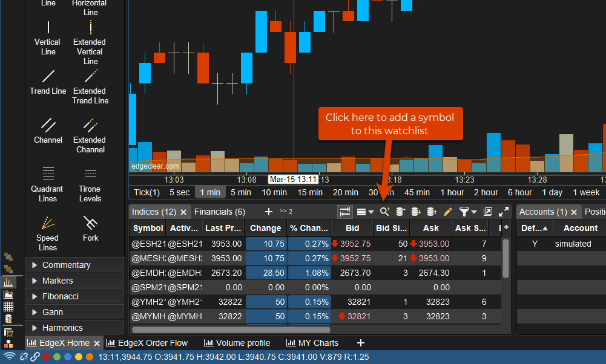Click the broken link icon in status bar
The height and width of the screenshot is (364, 606).
coord(24,357)
